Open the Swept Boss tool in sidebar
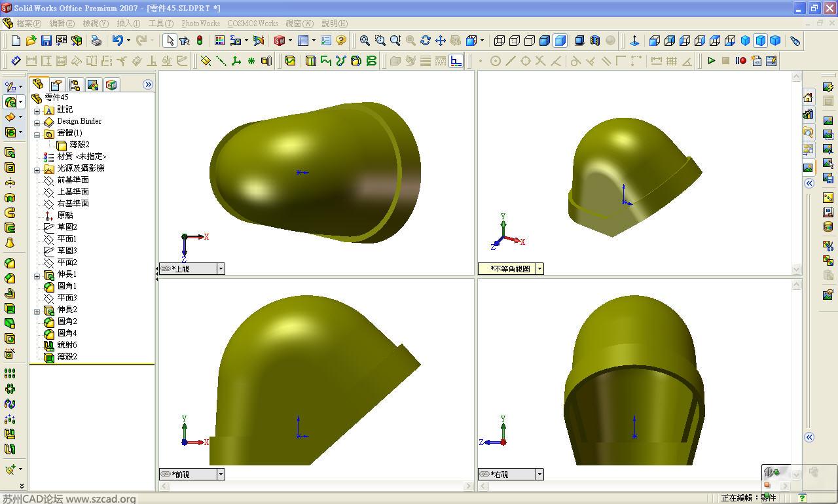The height and width of the screenshot is (504, 838). tap(10, 213)
